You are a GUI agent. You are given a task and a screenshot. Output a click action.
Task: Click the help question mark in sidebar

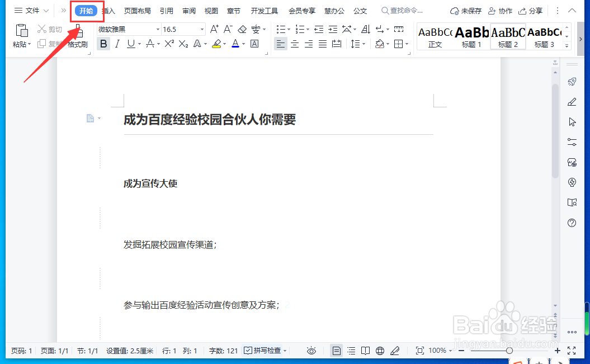click(572, 223)
